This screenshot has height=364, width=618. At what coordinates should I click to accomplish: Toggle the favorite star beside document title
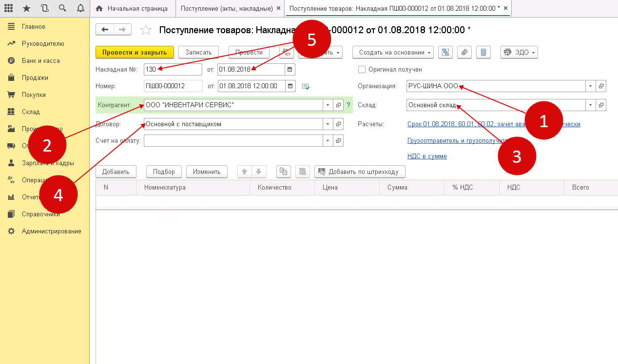[146, 30]
